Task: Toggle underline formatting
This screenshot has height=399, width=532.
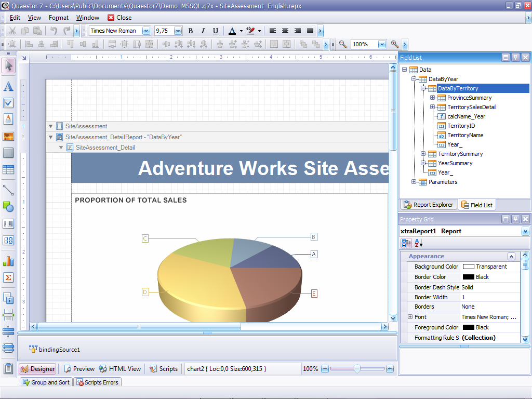Action: point(216,31)
